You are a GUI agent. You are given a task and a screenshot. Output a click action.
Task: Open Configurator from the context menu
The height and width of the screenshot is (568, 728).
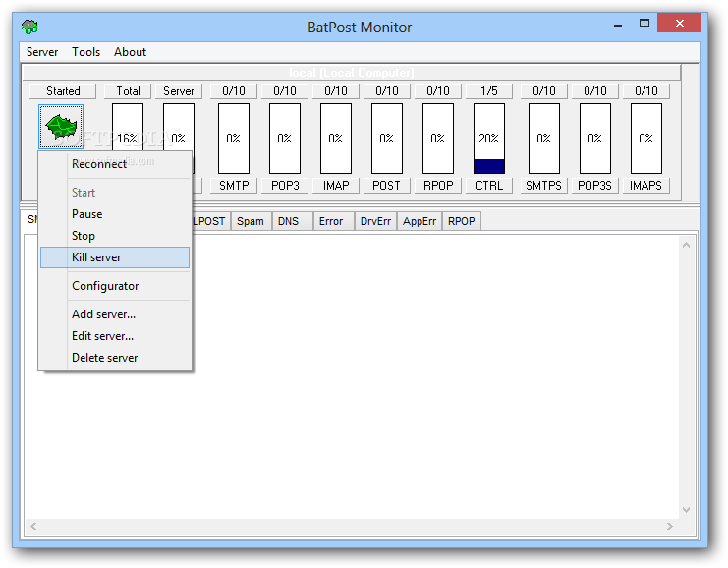pyautogui.click(x=115, y=286)
